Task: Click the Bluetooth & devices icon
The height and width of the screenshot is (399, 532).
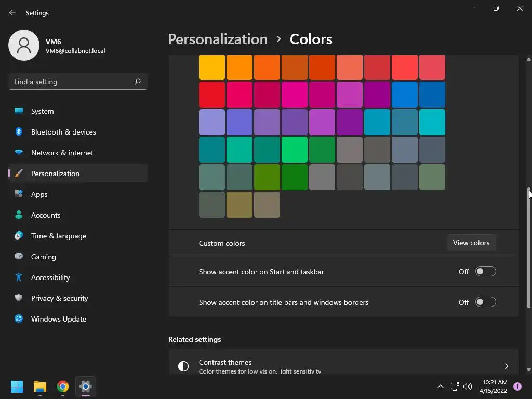Action: [x=19, y=131]
